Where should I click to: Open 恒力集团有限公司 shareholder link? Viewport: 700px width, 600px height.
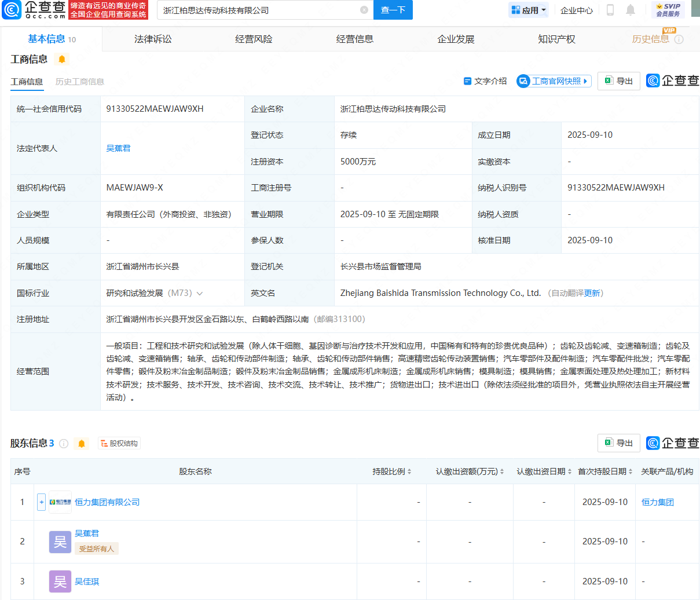pos(107,502)
